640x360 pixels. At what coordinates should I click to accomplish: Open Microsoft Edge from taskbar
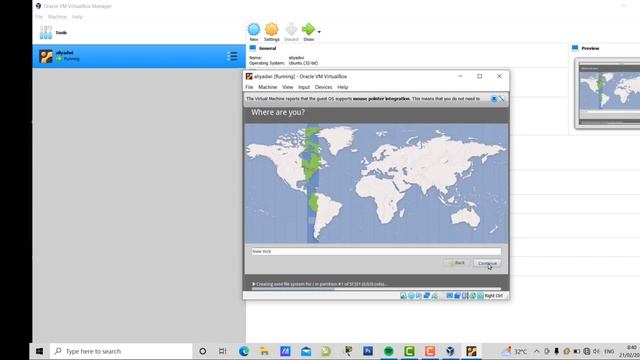point(244,351)
